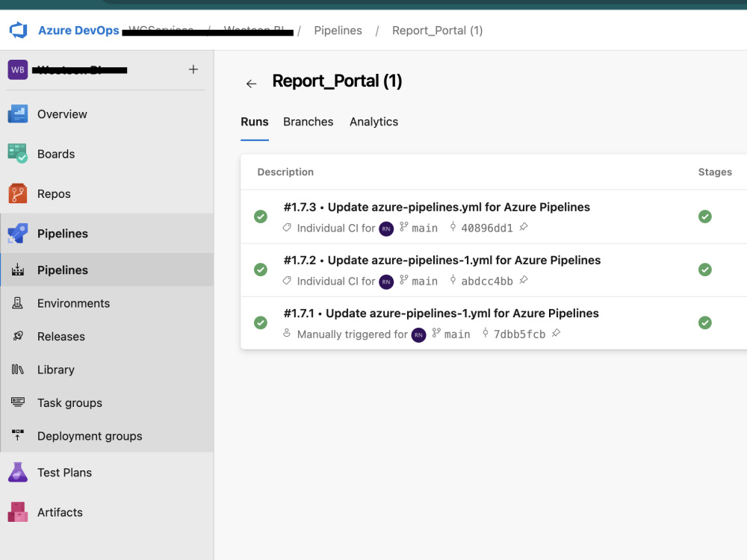Click the Azure DevOps logo
This screenshot has width=747, height=560.
(x=18, y=30)
